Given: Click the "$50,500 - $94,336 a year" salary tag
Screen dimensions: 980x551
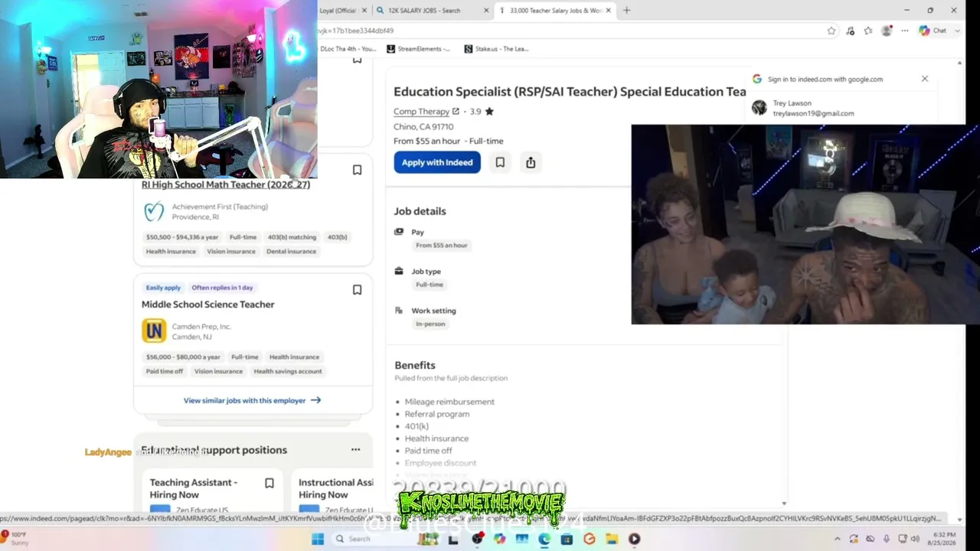Looking at the screenshot, I should (182, 237).
